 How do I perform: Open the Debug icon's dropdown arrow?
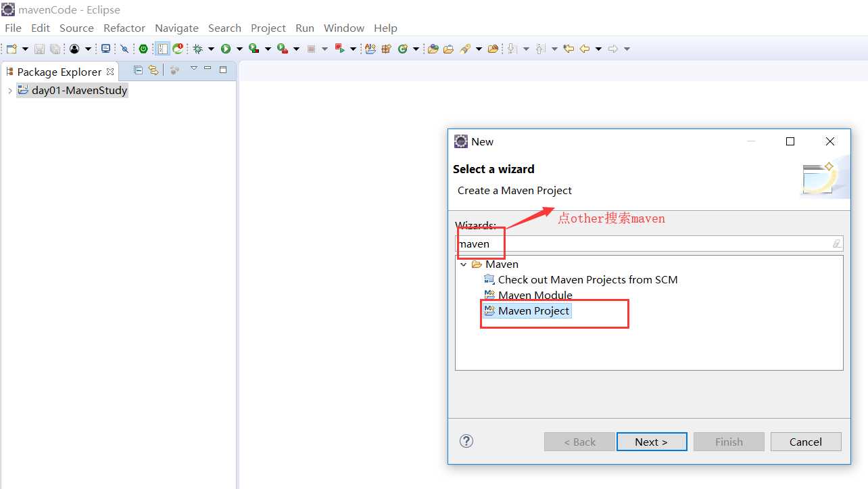click(x=211, y=49)
